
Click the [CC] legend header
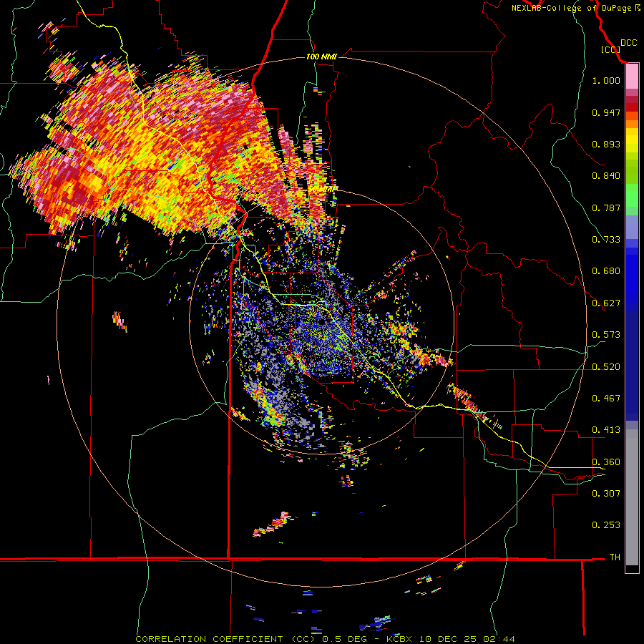[610, 49]
